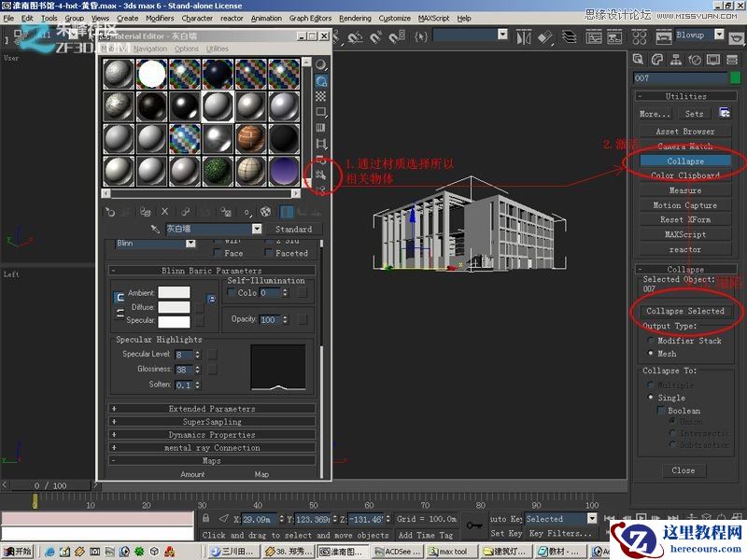Open the material name dropdown showing 灰白墙
Screen dimensions: 747x560
click(257, 230)
